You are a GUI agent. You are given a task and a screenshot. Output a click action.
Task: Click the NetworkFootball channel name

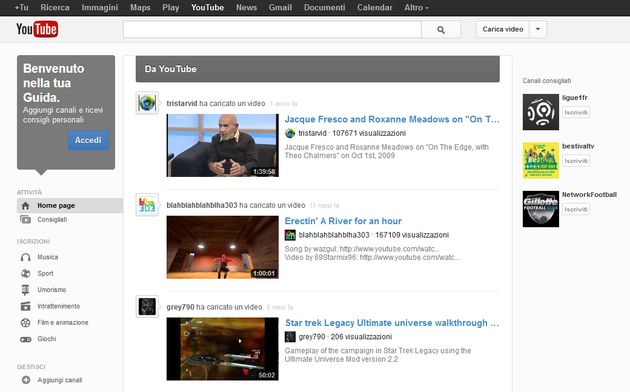tap(589, 194)
